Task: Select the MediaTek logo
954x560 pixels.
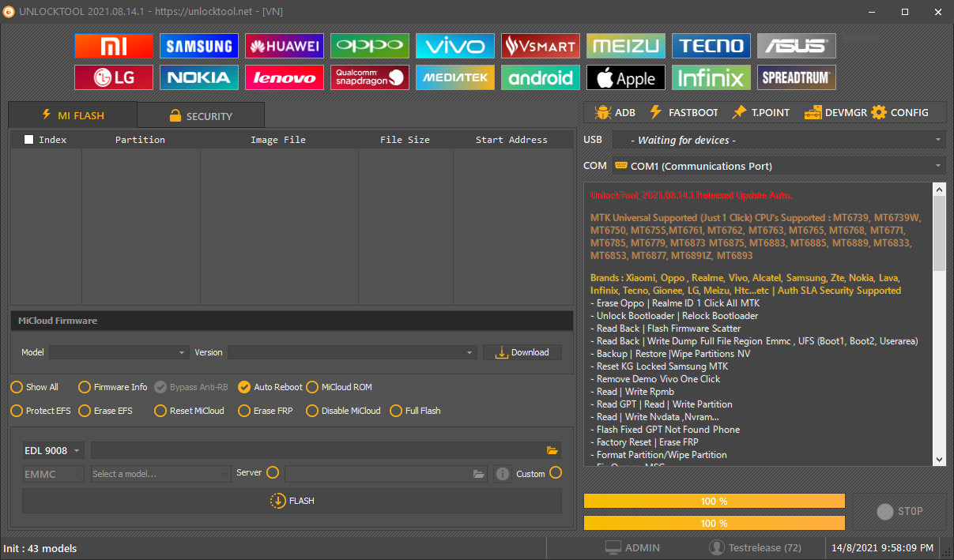Action: [x=455, y=77]
